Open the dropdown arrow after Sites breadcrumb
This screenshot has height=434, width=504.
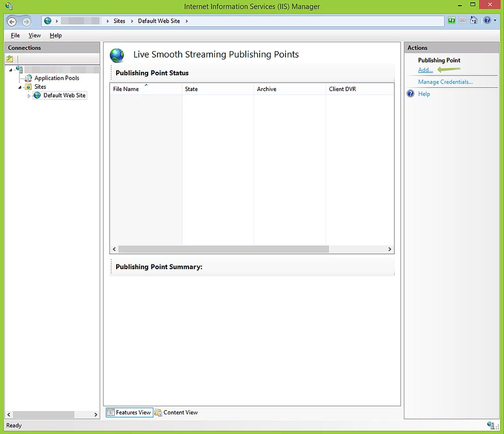click(132, 21)
